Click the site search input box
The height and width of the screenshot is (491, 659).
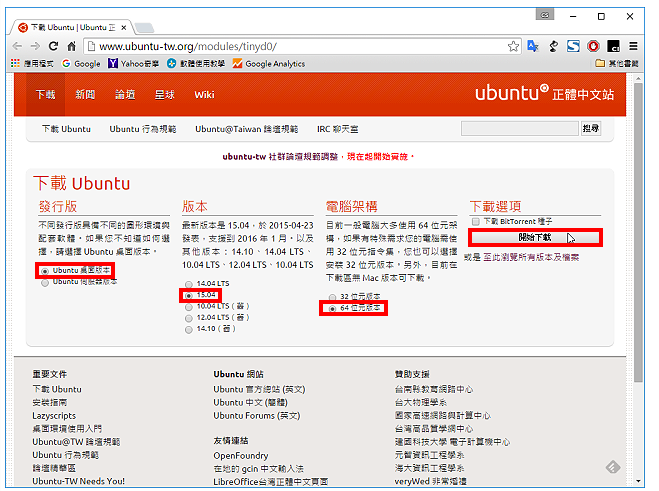[x=519, y=128]
